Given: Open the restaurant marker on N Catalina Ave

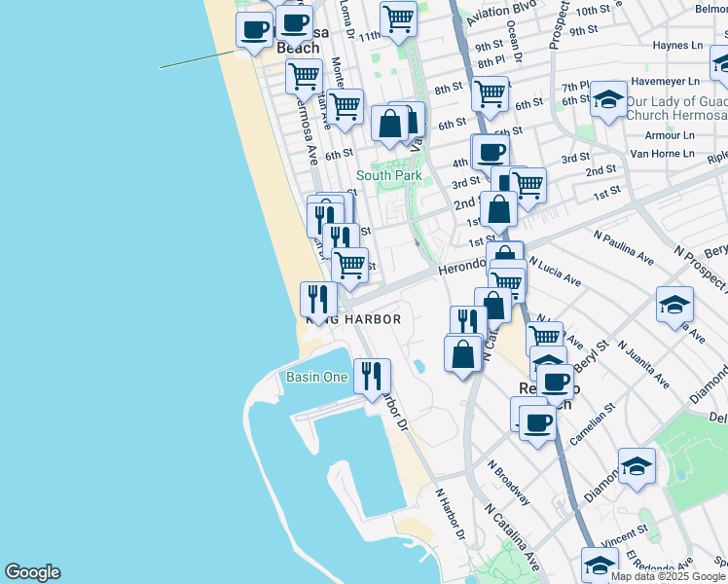Looking at the screenshot, I should pyautogui.click(x=468, y=320).
